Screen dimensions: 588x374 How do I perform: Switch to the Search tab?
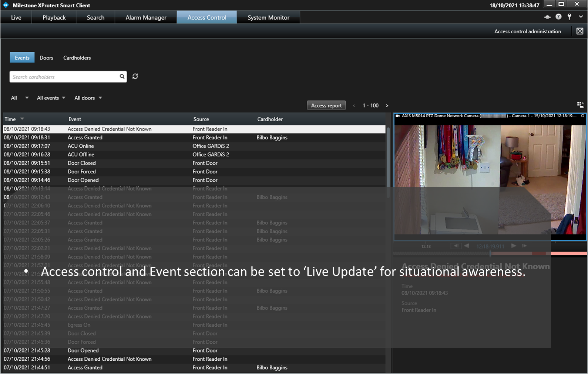(x=95, y=17)
